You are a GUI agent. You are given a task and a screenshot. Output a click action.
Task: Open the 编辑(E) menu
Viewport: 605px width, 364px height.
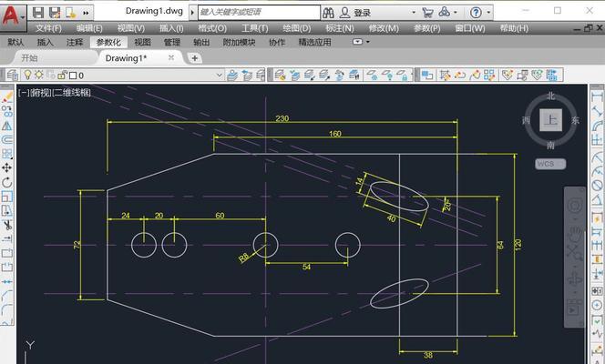click(x=89, y=28)
